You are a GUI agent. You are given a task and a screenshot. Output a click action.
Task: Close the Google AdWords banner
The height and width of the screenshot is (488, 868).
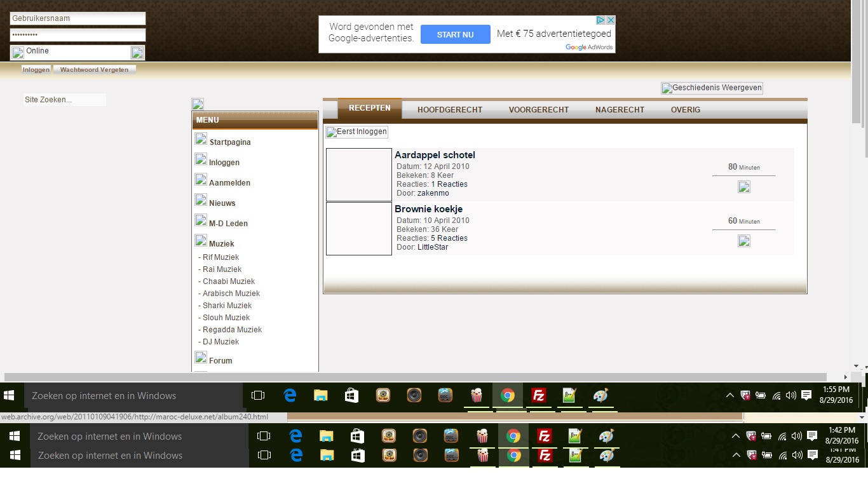click(x=610, y=20)
